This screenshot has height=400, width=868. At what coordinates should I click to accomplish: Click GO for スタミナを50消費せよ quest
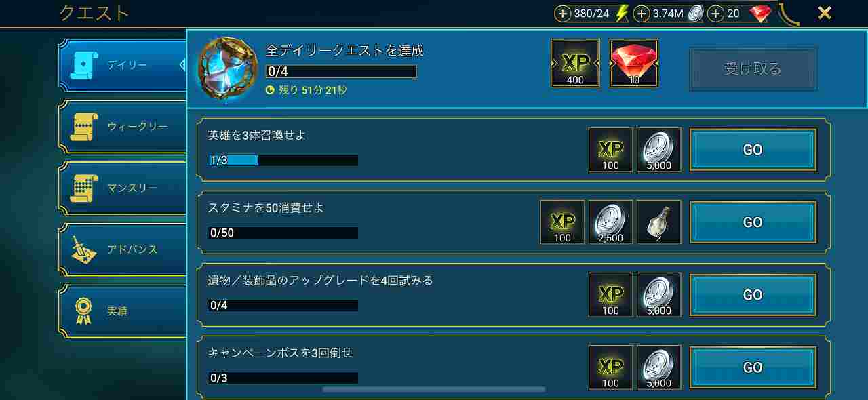(x=753, y=222)
